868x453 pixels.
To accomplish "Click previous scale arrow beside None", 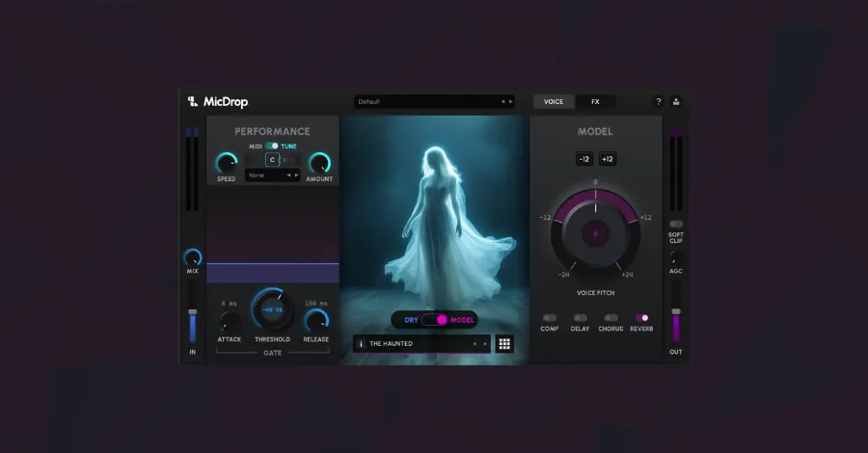I will [288, 175].
